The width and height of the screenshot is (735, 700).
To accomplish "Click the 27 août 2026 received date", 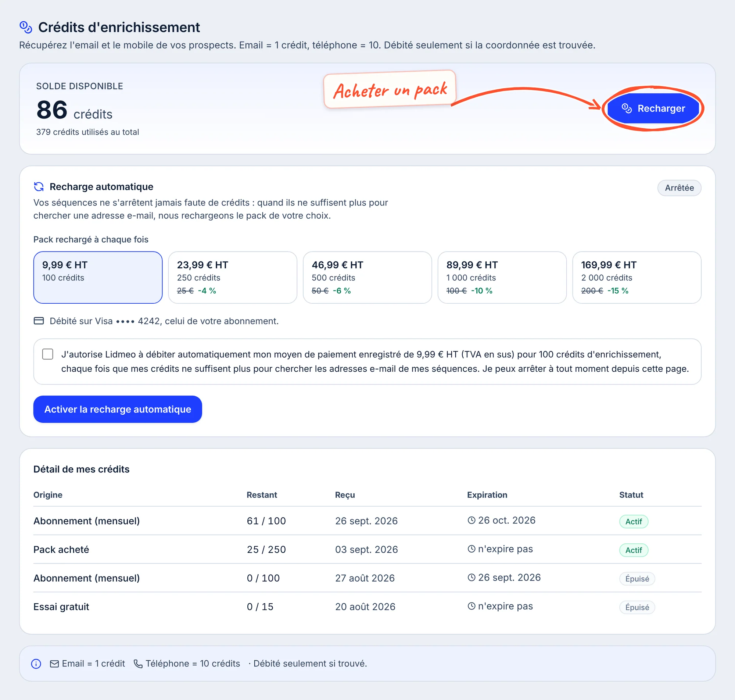I will tap(365, 578).
